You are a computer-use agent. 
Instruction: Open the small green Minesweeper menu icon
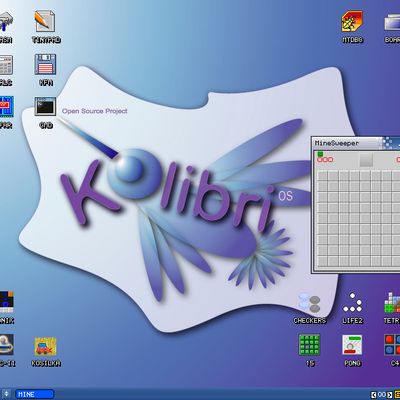tap(320, 154)
